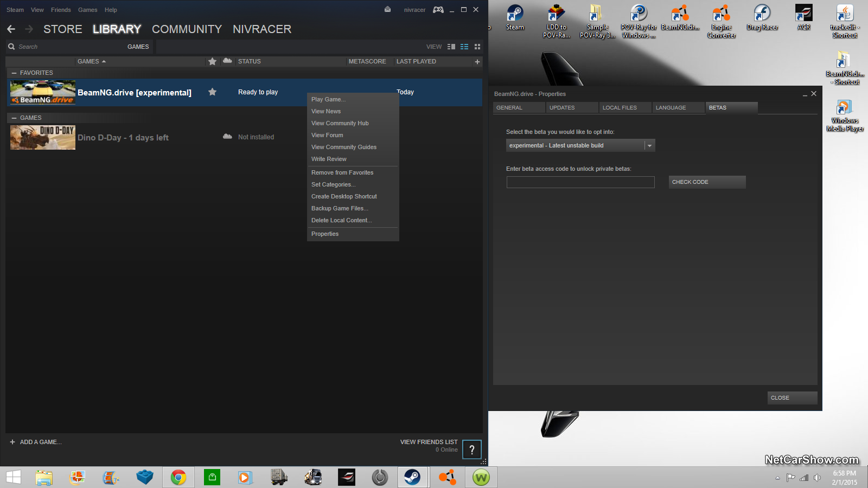The width and height of the screenshot is (868, 488).
Task: Open Windows Start button
Action: tap(14, 477)
